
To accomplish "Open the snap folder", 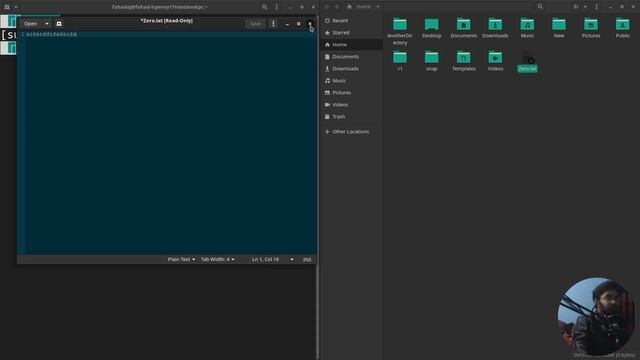I will point(431,61).
